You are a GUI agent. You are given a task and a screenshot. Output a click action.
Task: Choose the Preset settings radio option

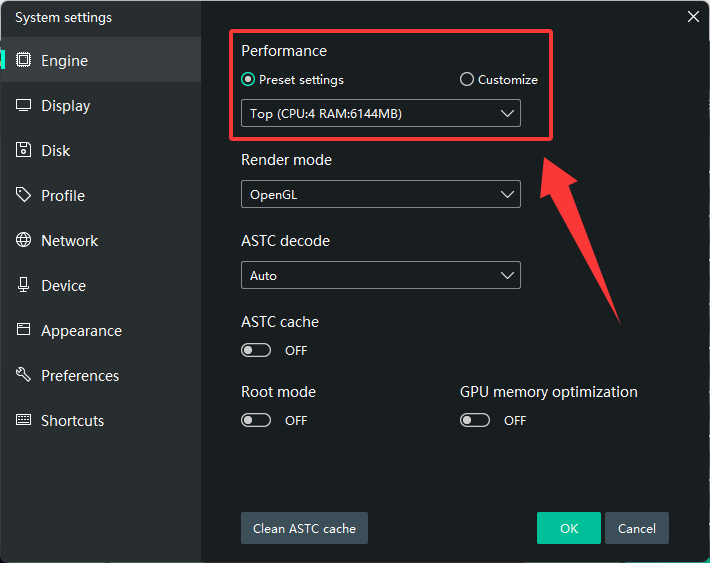(x=248, y=80)
